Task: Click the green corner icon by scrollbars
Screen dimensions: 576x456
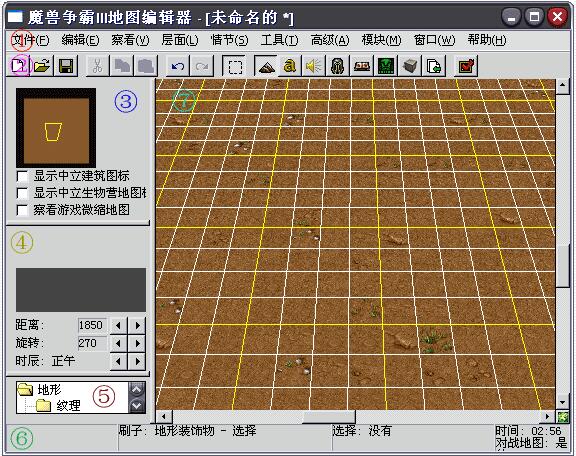Action: pos(562,417)
